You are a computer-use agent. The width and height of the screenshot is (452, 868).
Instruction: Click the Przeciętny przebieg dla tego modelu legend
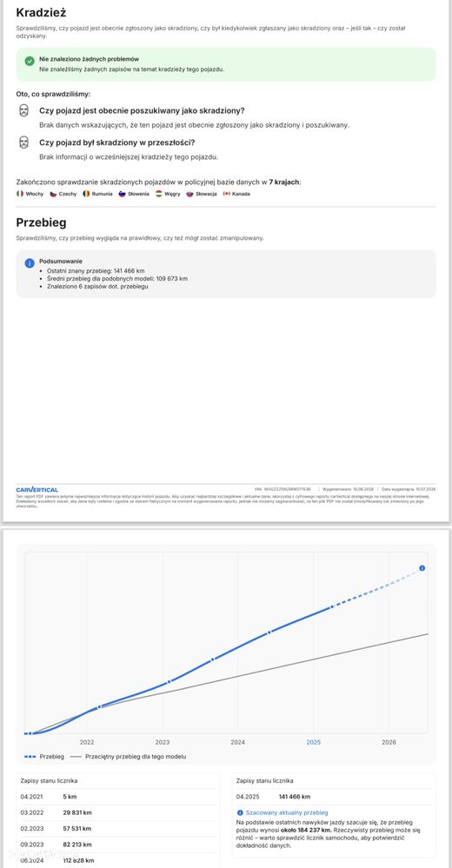click(129, 756)
